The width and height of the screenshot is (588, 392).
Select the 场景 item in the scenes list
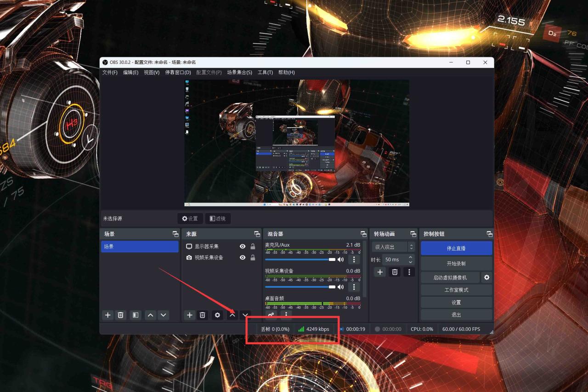(140, 247)
